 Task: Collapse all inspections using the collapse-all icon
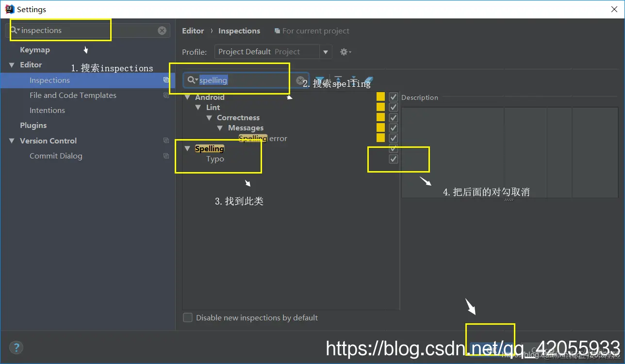coord(354,79)
